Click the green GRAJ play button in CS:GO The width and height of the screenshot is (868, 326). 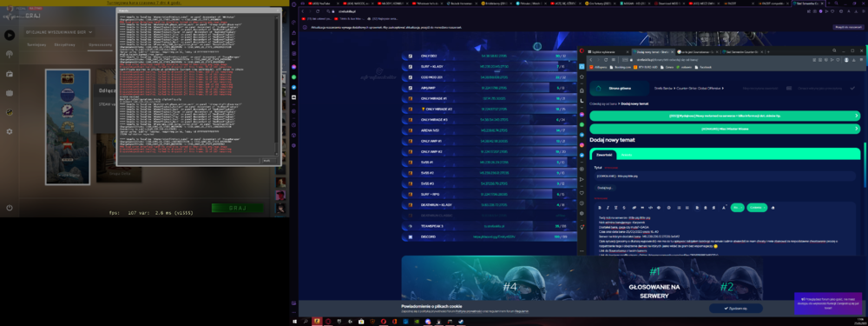pyautogui.click(x=238, y=208)
